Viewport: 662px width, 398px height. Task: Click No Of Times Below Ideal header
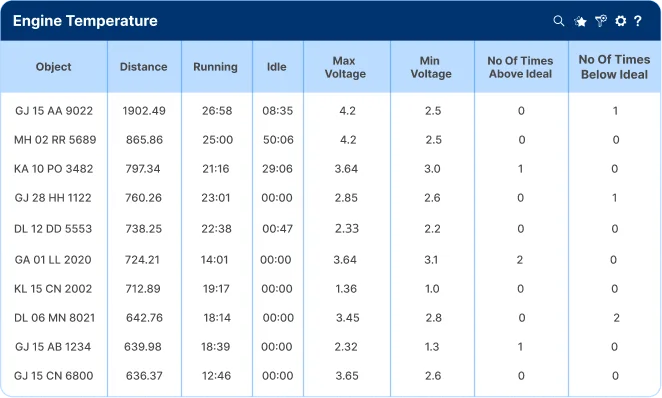pyautogui.click(x=614, y=67)
